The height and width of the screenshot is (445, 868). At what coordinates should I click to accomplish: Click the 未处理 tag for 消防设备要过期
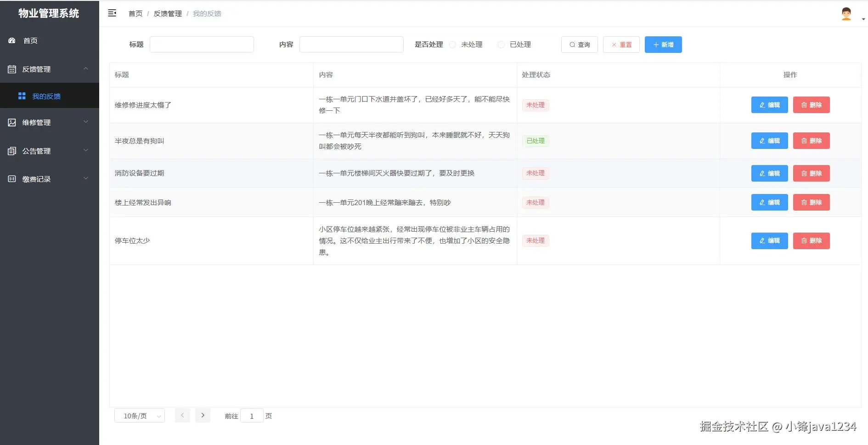535,173
